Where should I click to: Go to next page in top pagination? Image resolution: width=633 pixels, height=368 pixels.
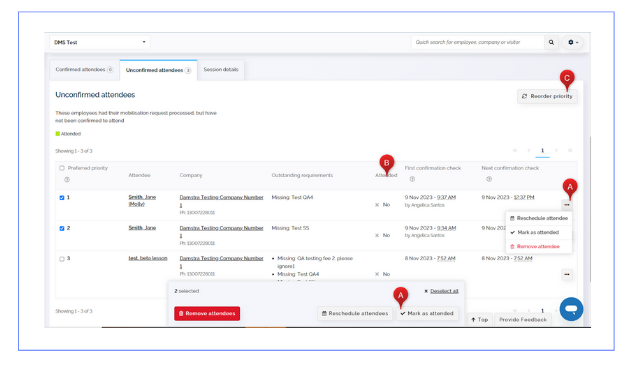(x=556, y=151)
